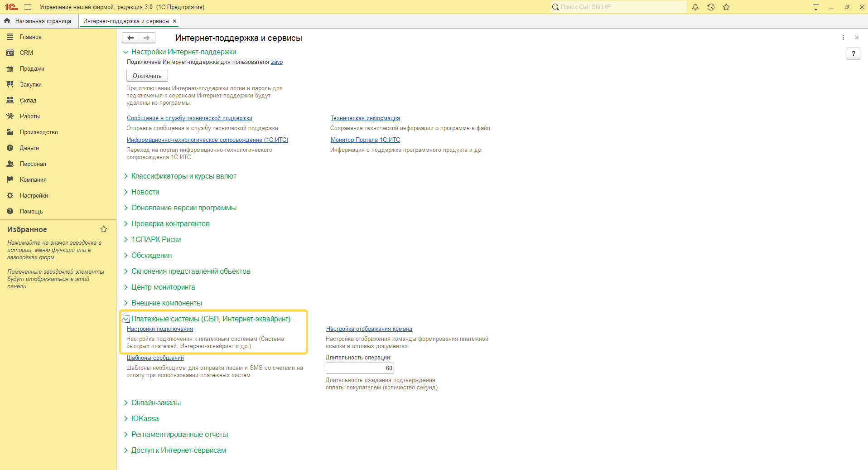Expand the ЮKassa section
The height and width of the screenshot is (470, 868).
145,419
